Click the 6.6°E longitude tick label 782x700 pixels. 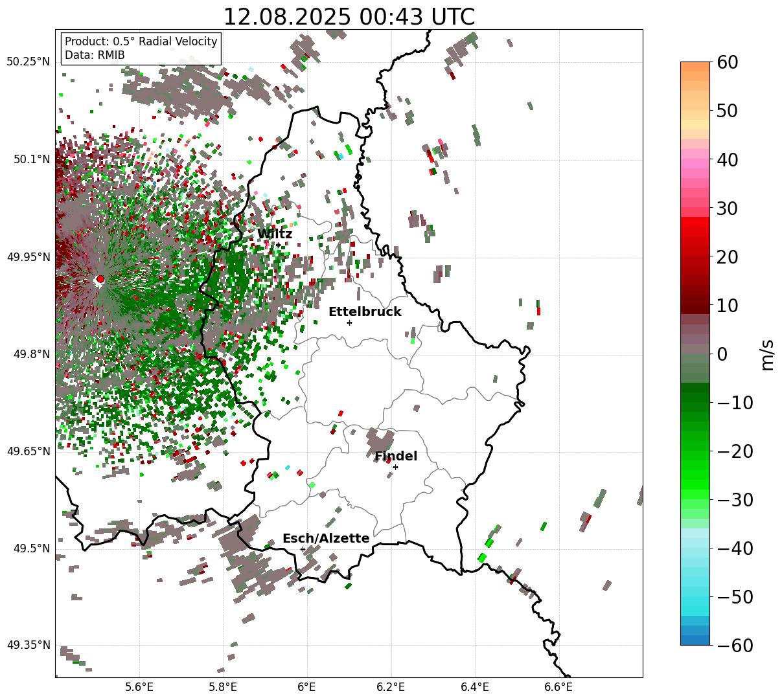coord(558,686)
